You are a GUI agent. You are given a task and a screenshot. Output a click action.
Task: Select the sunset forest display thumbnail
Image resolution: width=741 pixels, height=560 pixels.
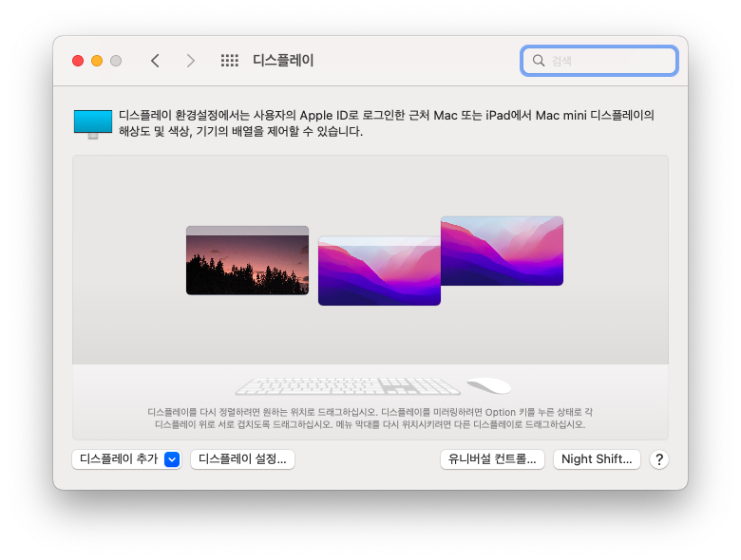[247, 260]
